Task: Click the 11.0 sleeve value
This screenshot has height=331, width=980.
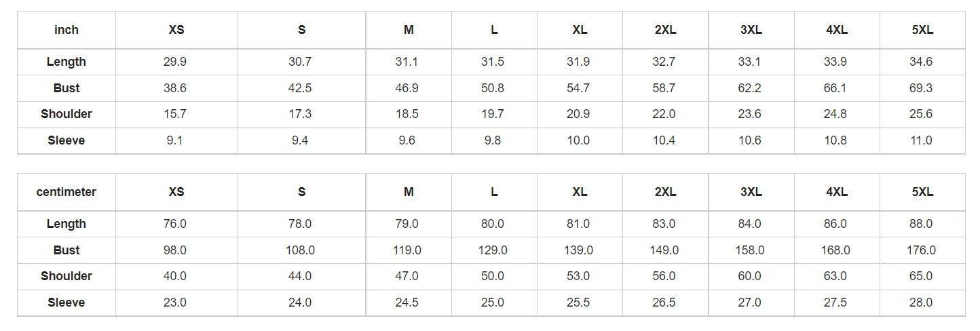Action: [x=921, y=140]
